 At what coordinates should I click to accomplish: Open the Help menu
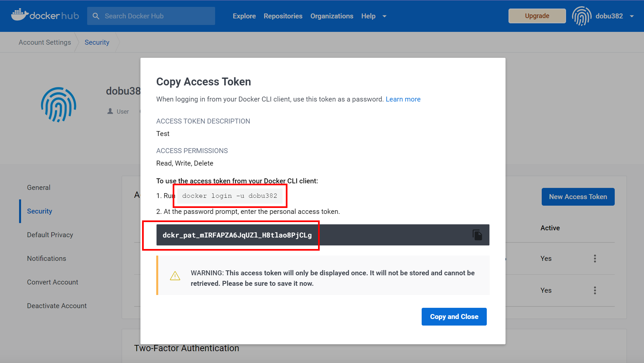click(x=368, y=16)
